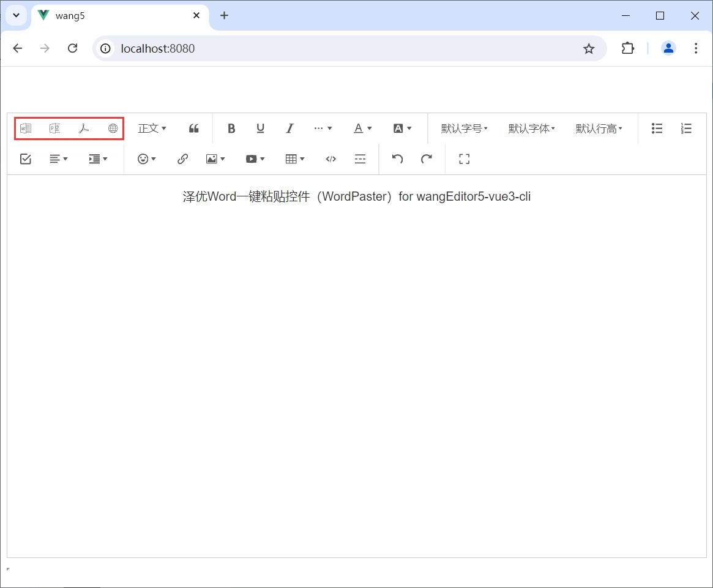
Task: Select the wang5 browser tab
Action: coord(116,16)
